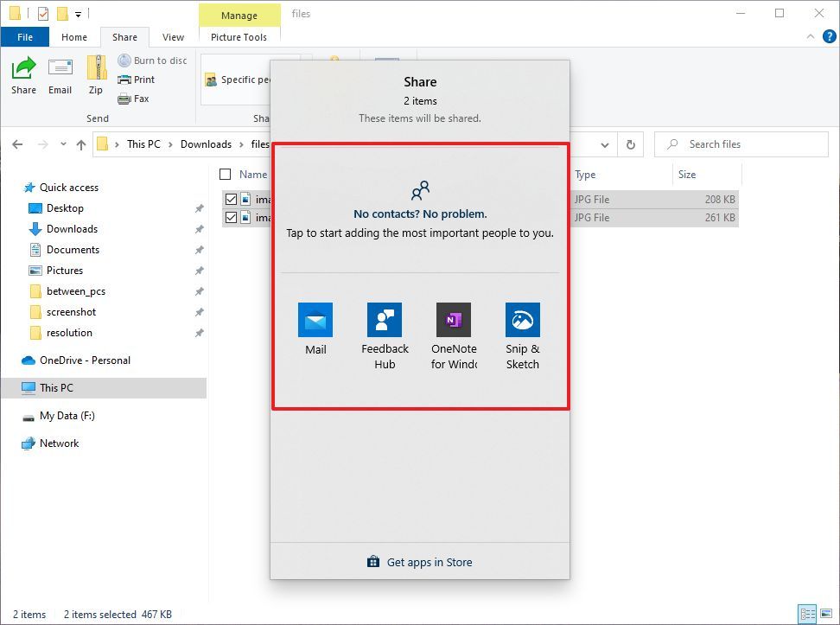This screenshot has height=625, width=840.
Task: Switch to the View ribbon tab
Action: click(x=173, y=37)
